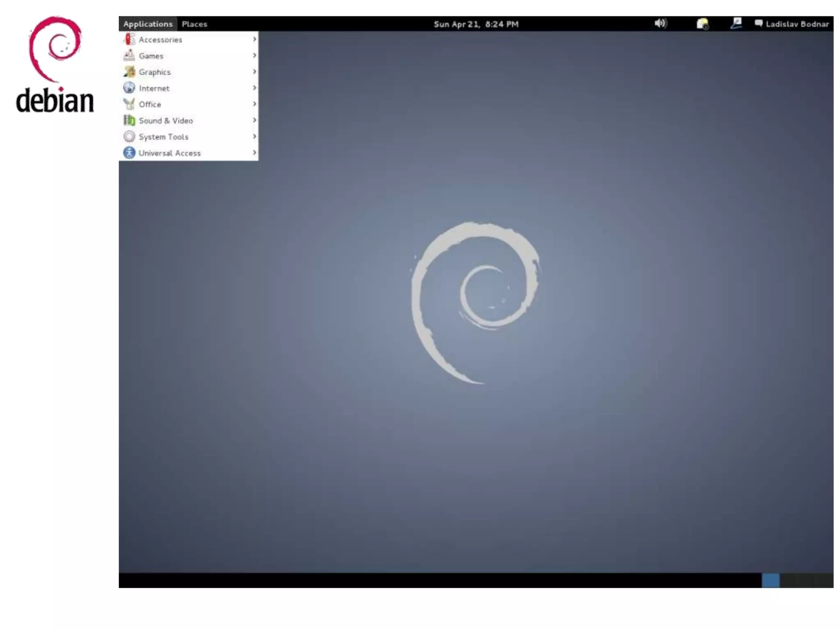Click the Internet globe icon

129,88
